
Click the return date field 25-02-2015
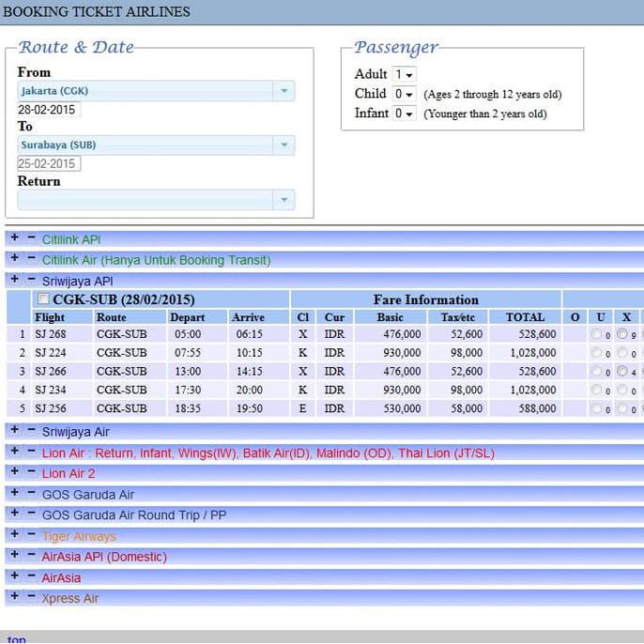tap(48, 163)
